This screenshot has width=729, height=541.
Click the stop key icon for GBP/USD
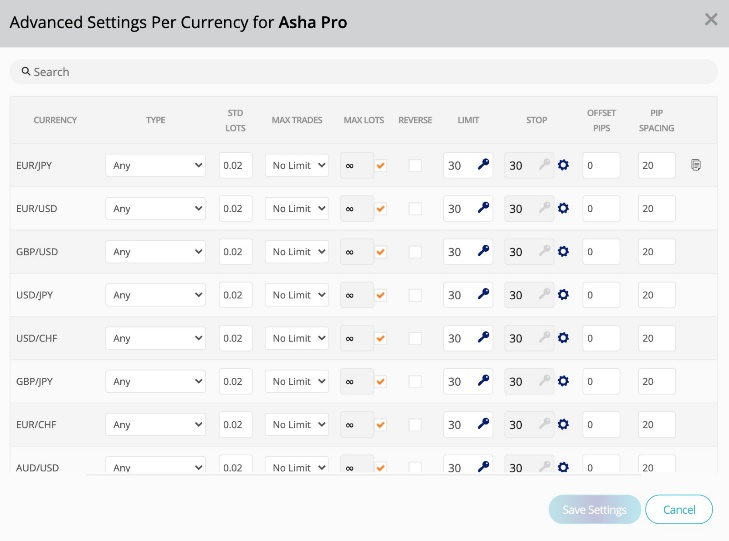click(x=545, y=251)
